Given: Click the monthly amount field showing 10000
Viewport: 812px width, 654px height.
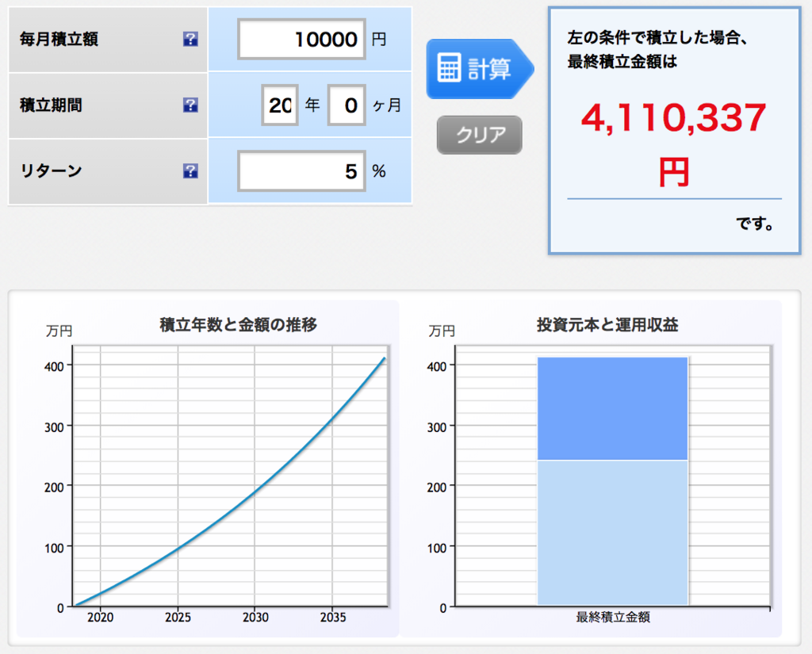Looking at the screenshot, I should [301, 40].
